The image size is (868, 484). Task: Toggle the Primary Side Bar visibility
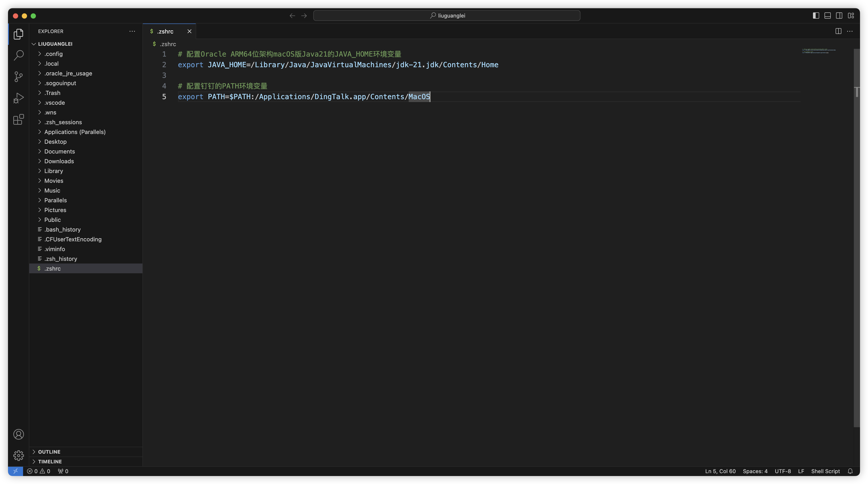[816, 16]
